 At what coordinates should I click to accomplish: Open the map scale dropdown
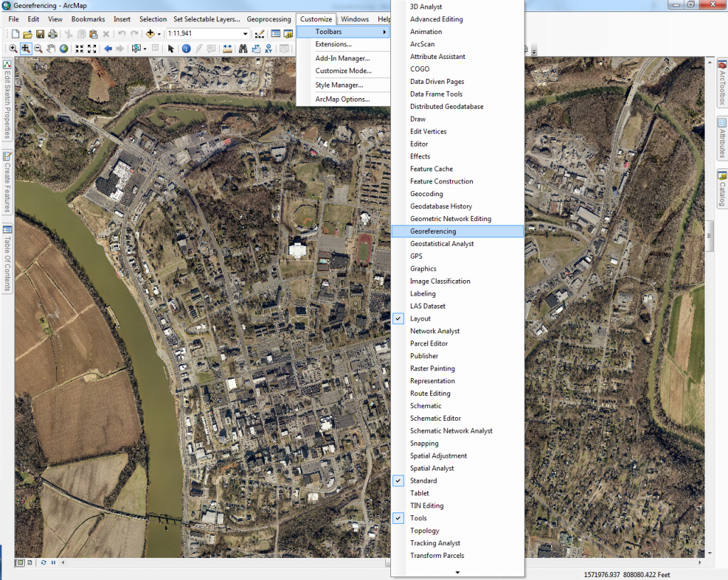246,33
